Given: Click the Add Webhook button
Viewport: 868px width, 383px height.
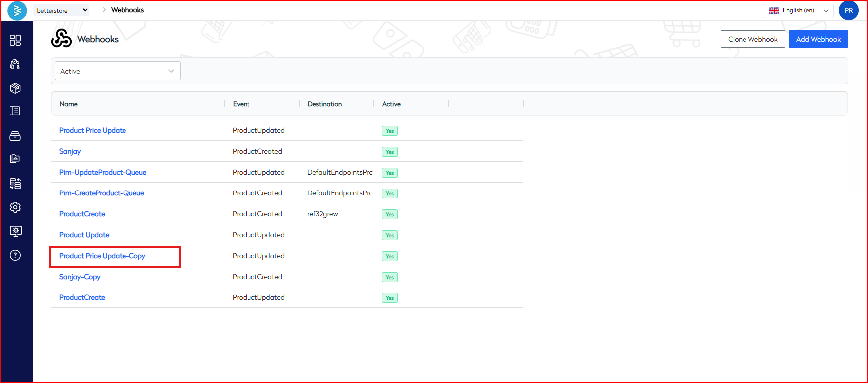Looking at the screenshot, I should 818,39.
